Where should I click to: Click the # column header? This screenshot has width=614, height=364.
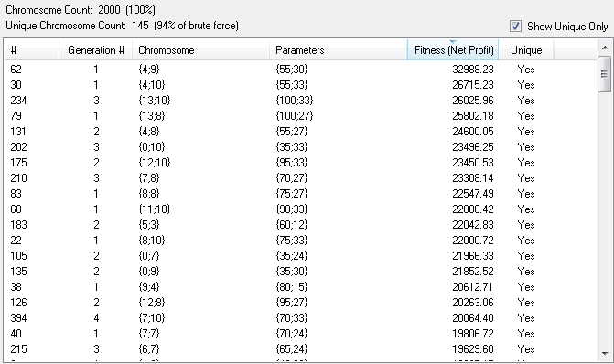click(32, 50)
